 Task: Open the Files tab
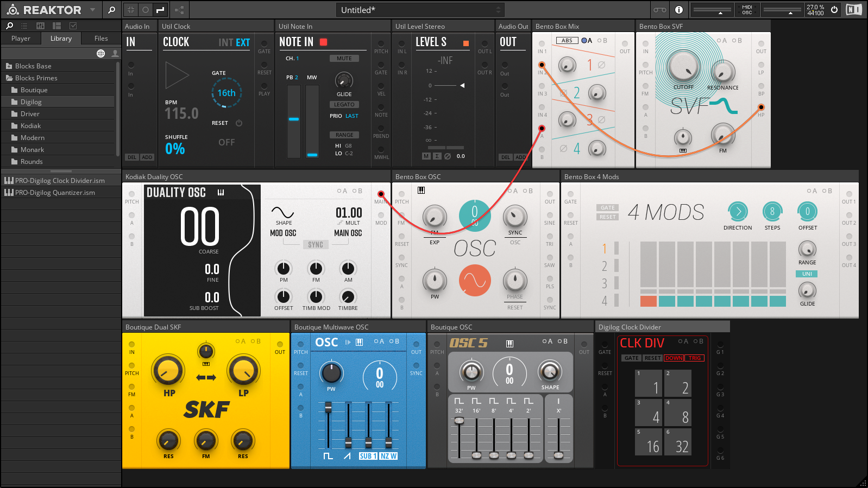point(101,39)
